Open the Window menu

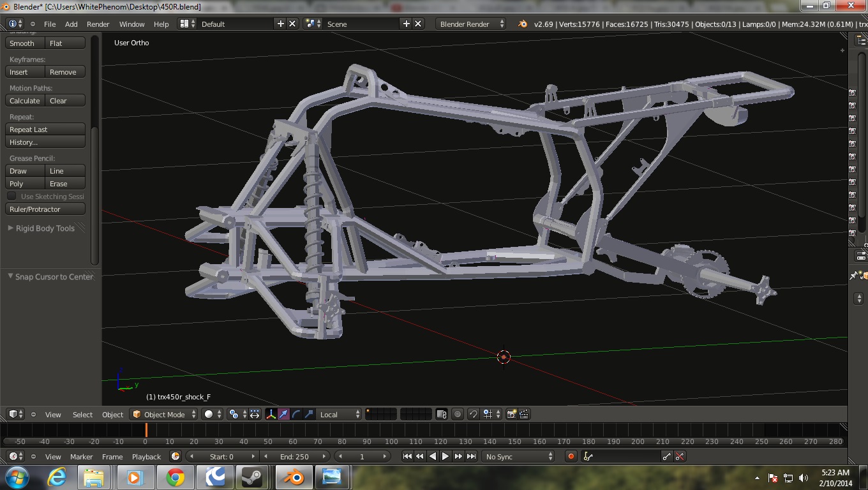pyautogui.click(x=132, y=24)
